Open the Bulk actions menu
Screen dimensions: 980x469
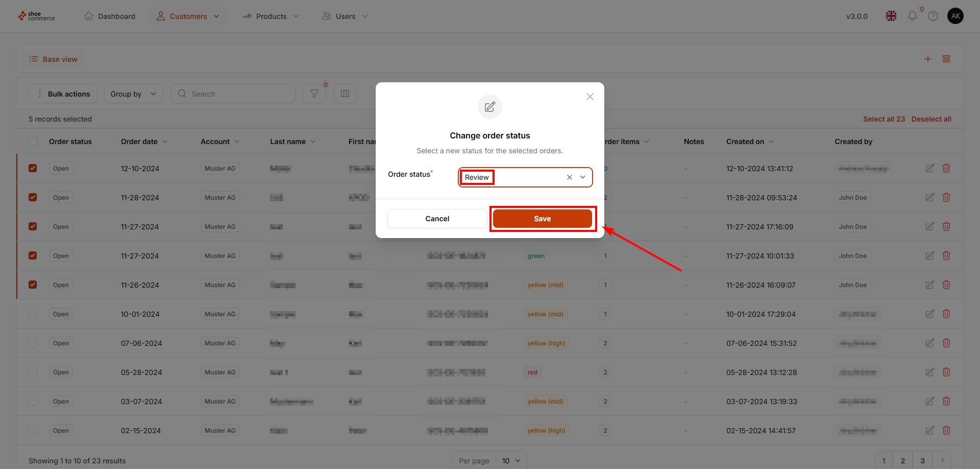point(63,94)
